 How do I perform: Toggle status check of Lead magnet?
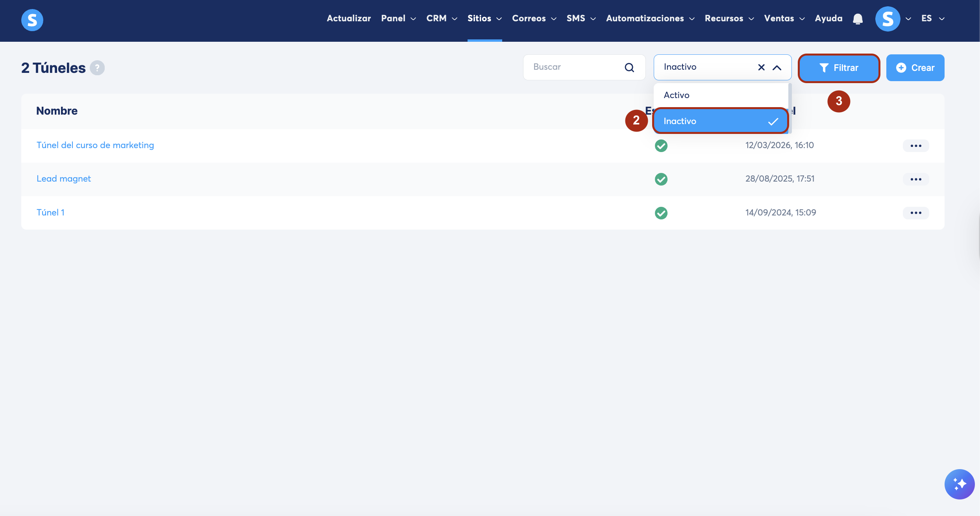tap(661, 179)
